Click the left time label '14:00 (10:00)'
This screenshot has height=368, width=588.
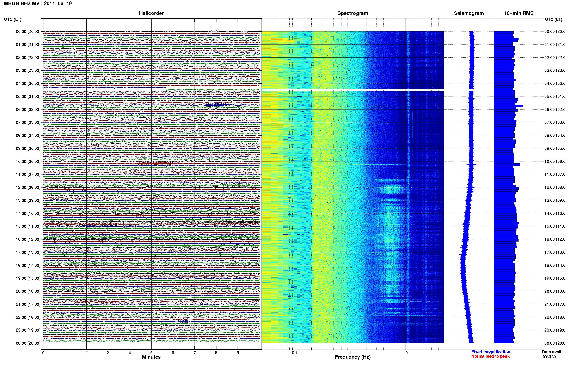tap(28, 213)
